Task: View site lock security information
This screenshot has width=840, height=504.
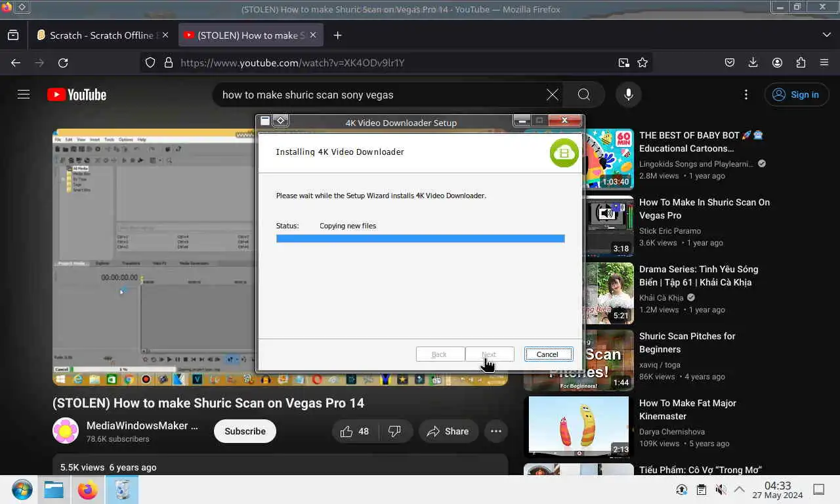Action: [x=169, y=63]
